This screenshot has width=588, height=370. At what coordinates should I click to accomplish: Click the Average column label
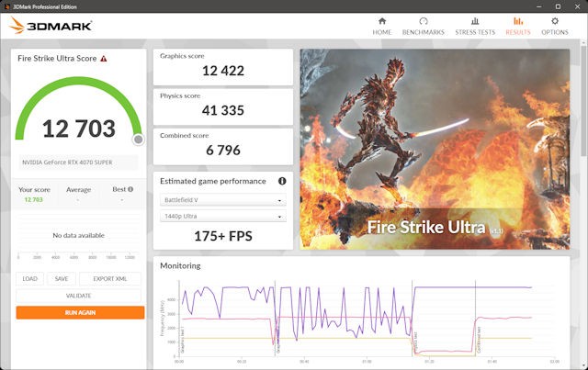click(78, 190)
